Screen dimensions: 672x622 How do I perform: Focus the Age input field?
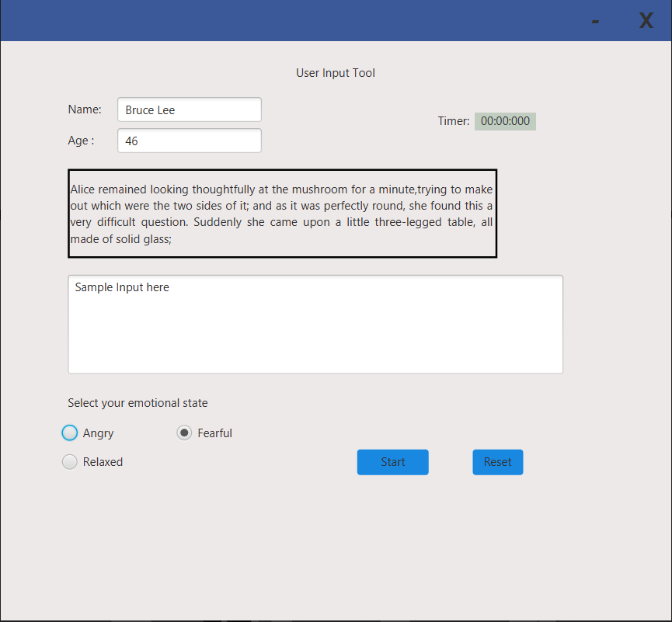tap(190, 141)
